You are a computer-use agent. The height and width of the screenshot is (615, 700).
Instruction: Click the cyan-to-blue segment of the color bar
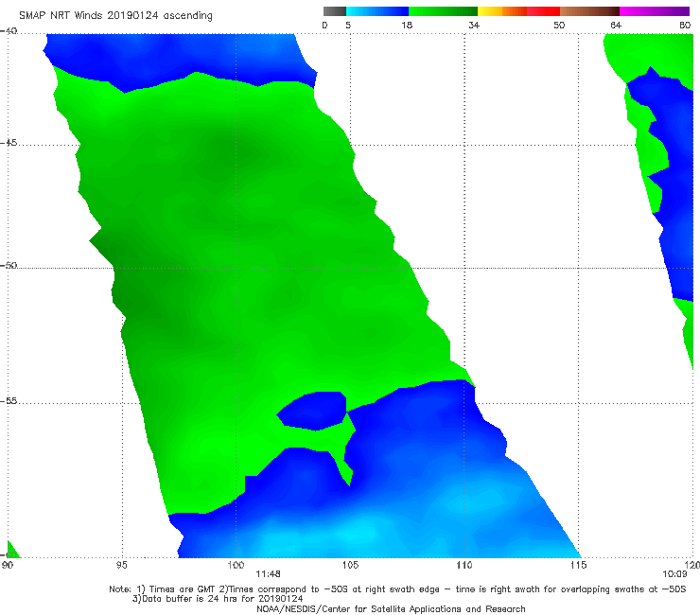tap(377, 11)
